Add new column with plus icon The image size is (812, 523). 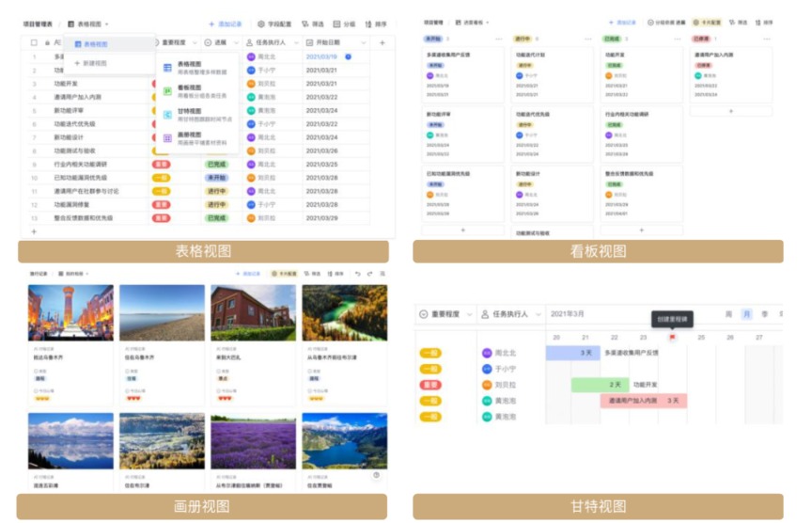tap(383, 42)
